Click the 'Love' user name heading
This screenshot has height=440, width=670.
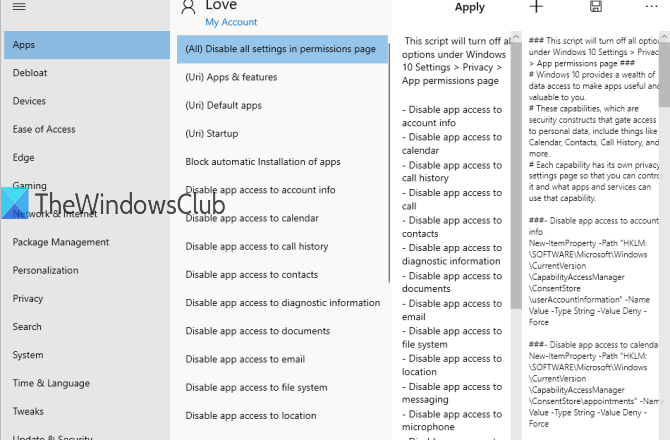pos(221,6)
